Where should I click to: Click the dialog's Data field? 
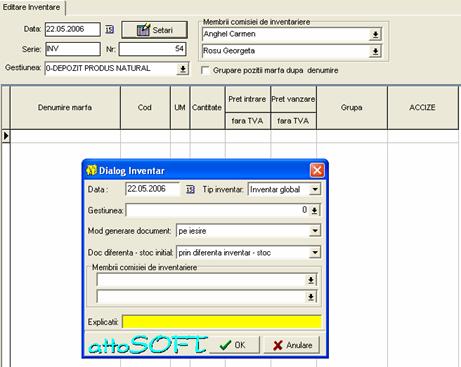pyautogui.click(x=153, y=189)
